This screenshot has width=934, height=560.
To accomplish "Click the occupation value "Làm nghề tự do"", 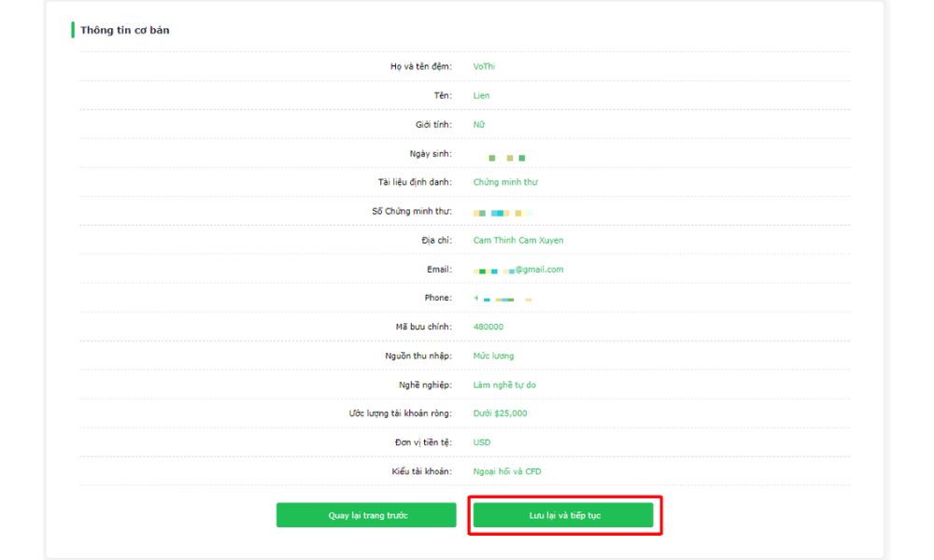I will [x=504, y=385].
